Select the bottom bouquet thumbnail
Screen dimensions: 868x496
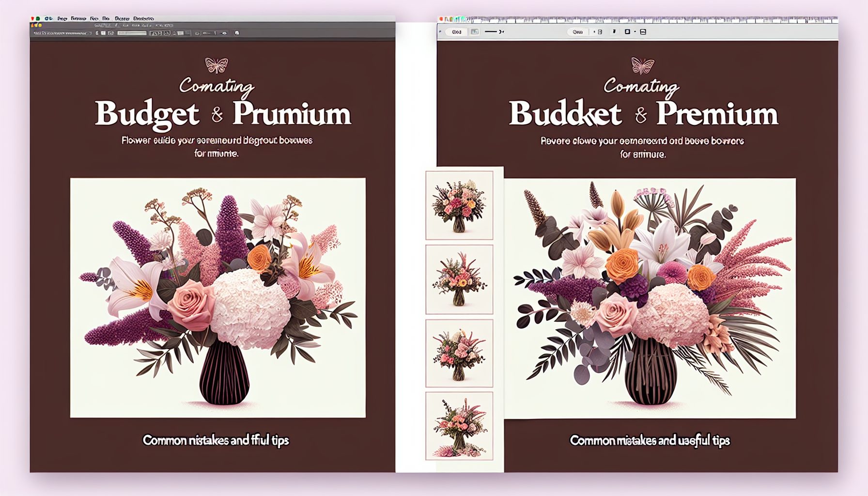coord(459,426)
